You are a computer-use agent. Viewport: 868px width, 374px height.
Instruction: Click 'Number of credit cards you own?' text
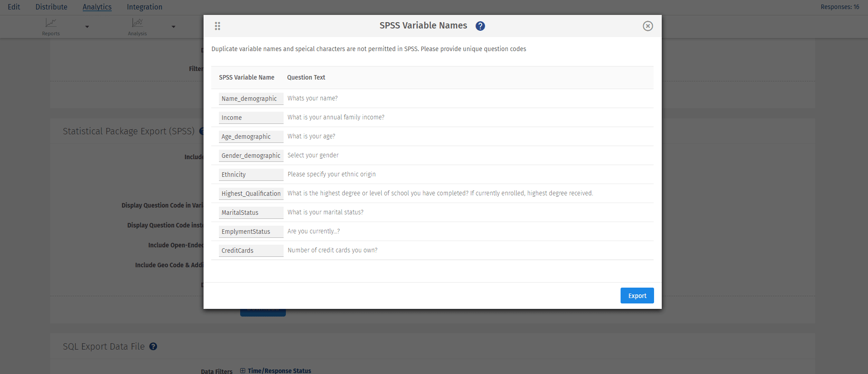point(332,250)
